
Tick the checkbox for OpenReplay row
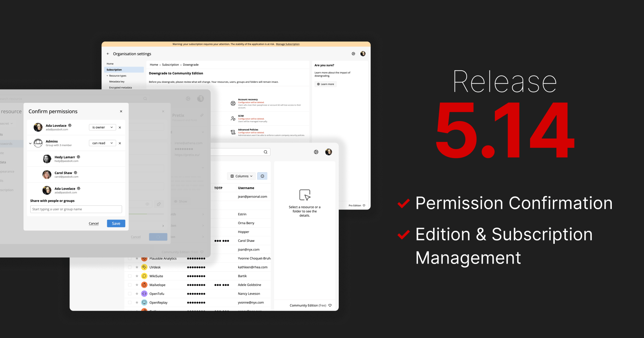pos(130,302)
